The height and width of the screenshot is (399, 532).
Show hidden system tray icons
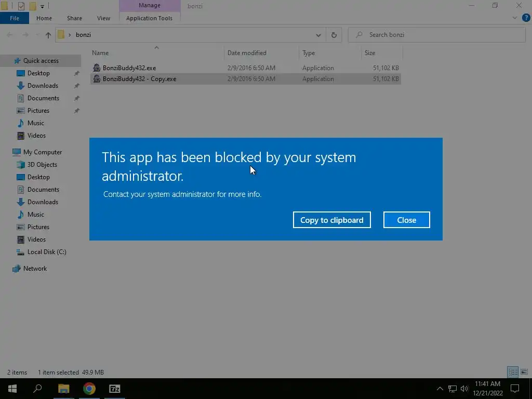(440, 389)
